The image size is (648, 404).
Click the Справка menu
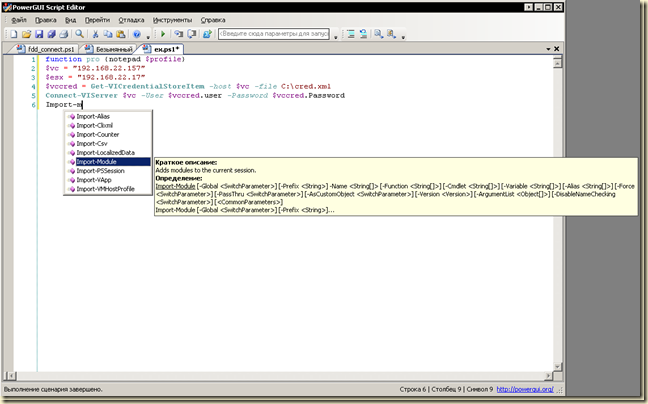point(213,19)
